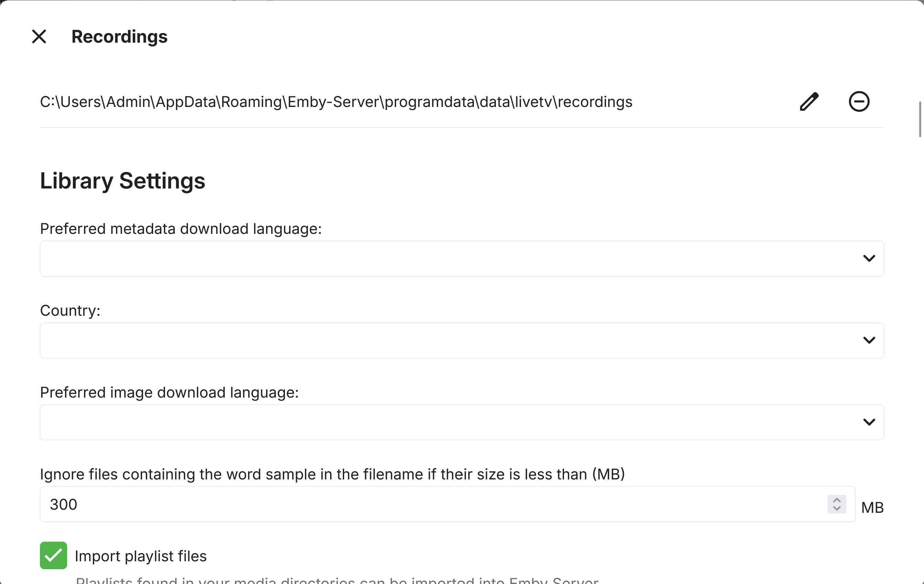The width and height of the screenshot is (924, 584).
Task: Open the Preferred image download language dropdown
Action: [441, 422]
